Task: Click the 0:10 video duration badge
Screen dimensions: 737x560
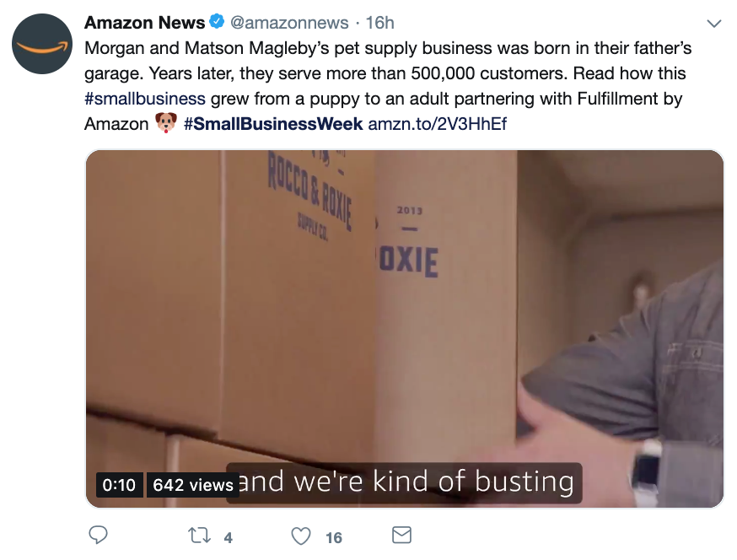Action: coord(120,485)
